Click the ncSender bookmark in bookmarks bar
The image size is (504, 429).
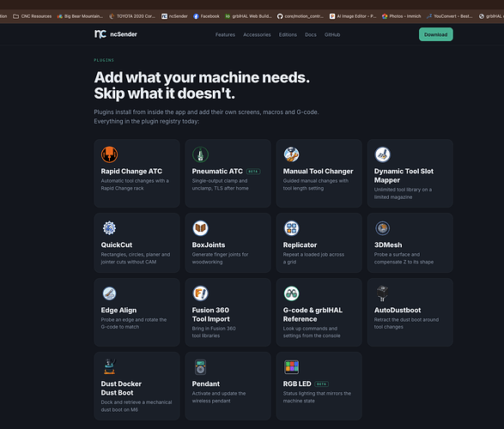coord(174,16)
